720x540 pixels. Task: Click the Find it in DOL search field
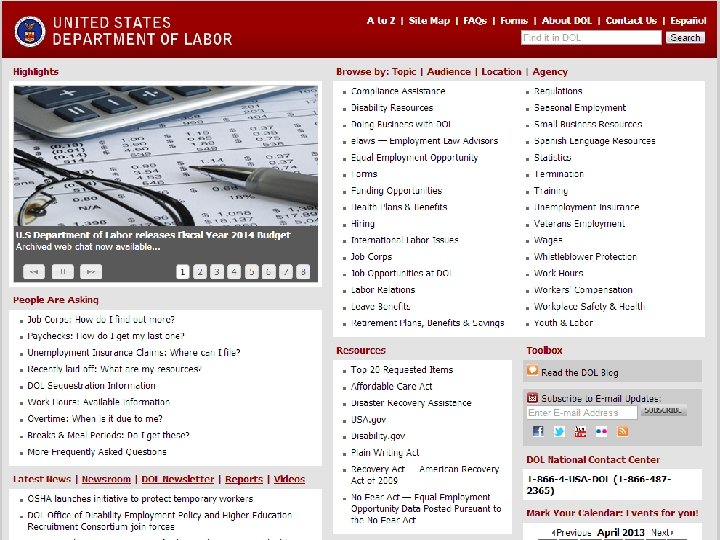point(591,38)
